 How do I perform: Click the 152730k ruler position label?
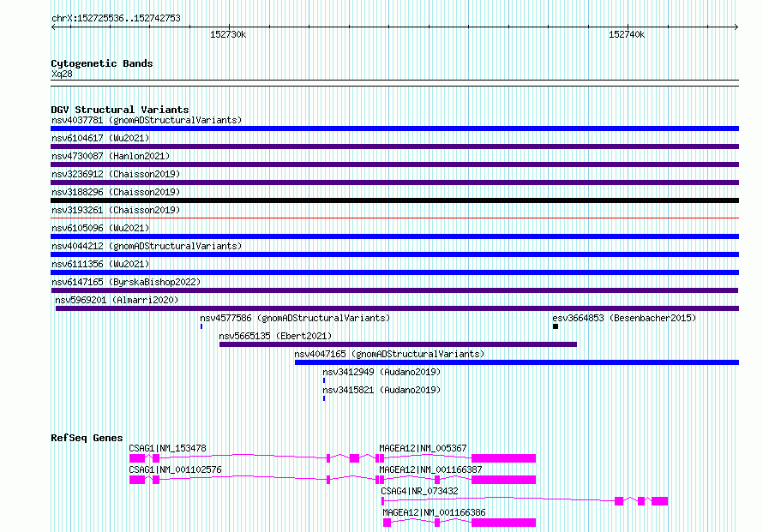(228, 34)
